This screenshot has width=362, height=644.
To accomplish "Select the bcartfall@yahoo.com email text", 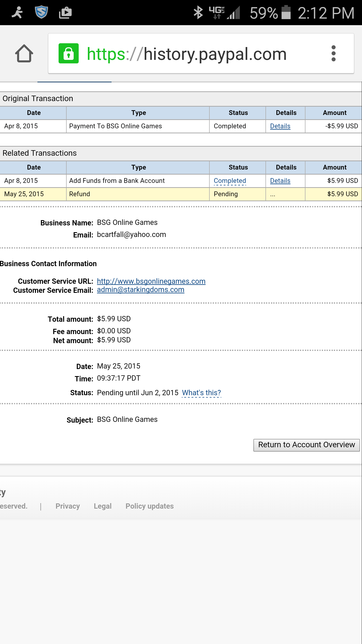I will tap(131, 234).
